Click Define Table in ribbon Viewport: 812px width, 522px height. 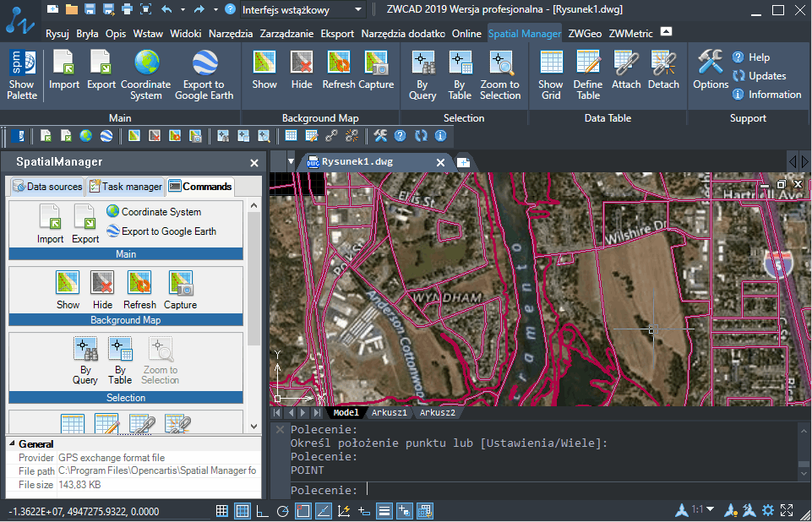(588, 74)
